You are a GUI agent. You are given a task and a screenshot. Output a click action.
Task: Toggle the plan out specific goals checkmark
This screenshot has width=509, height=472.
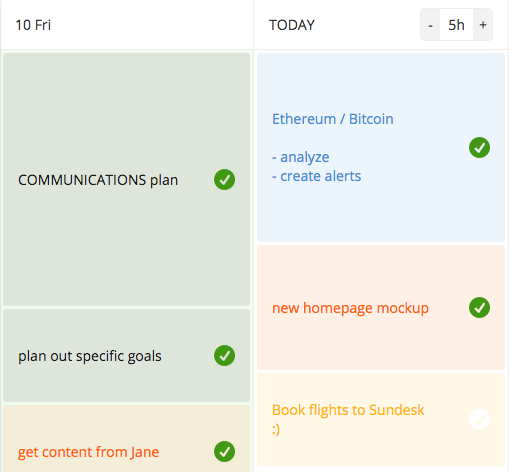click(224, 356)
